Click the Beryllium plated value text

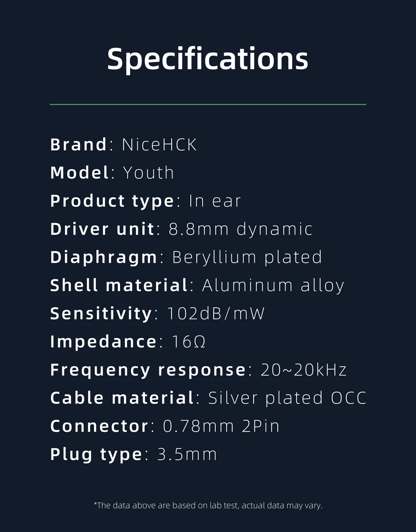point(247,258)
